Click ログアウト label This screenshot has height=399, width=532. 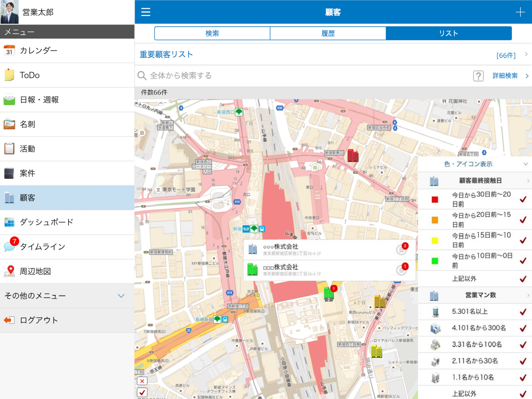(x=39, y=320)
